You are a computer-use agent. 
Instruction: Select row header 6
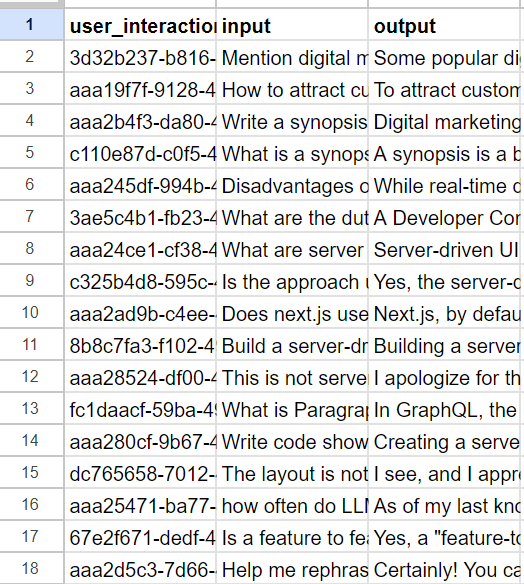pos(32,185)
